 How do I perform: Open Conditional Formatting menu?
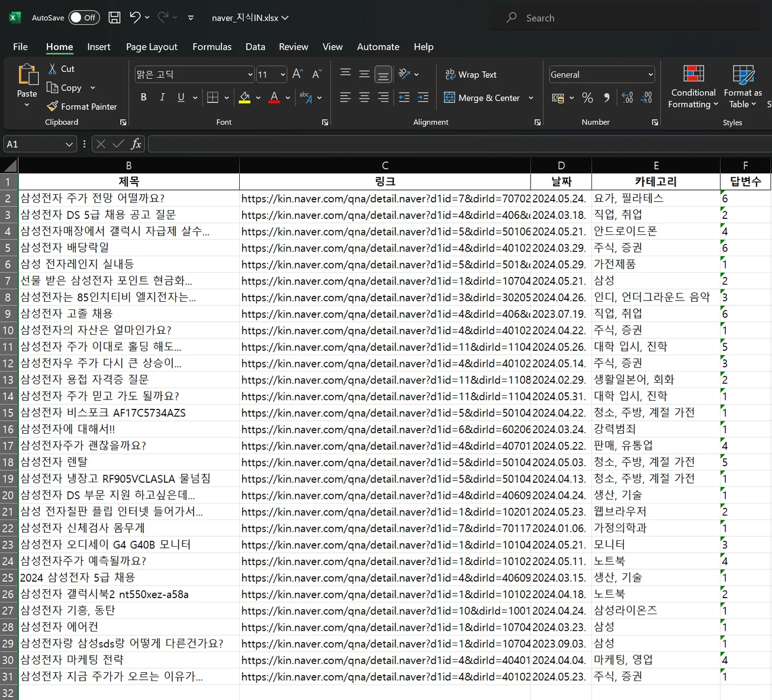click(693, 87)
